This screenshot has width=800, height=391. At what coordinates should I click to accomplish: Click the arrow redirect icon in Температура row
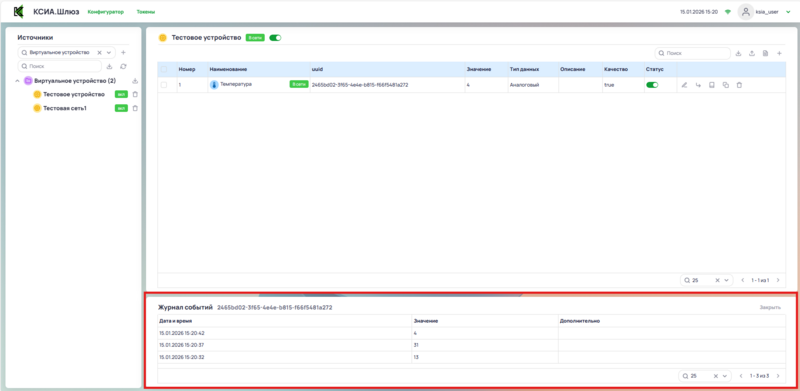pos(698,85)
